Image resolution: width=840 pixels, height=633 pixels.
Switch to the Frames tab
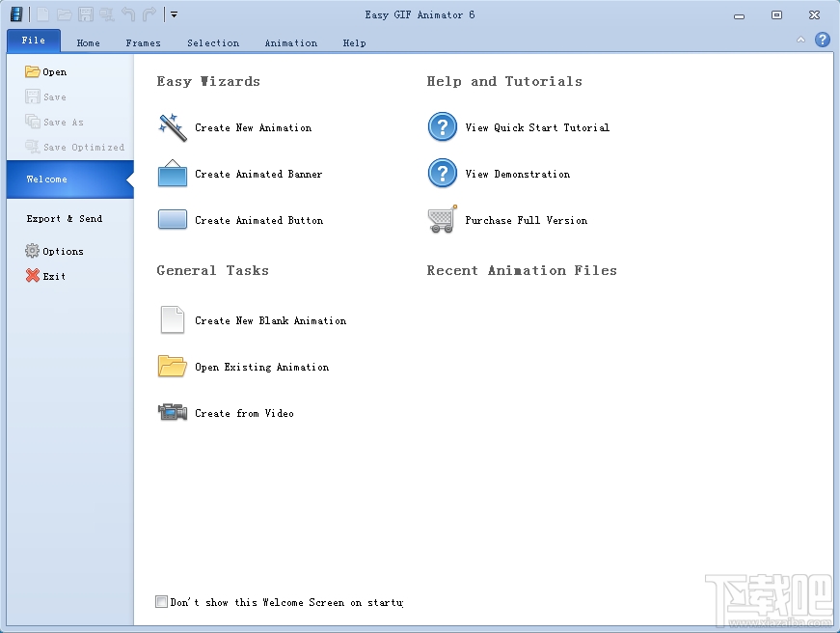(x=143, y=42)
